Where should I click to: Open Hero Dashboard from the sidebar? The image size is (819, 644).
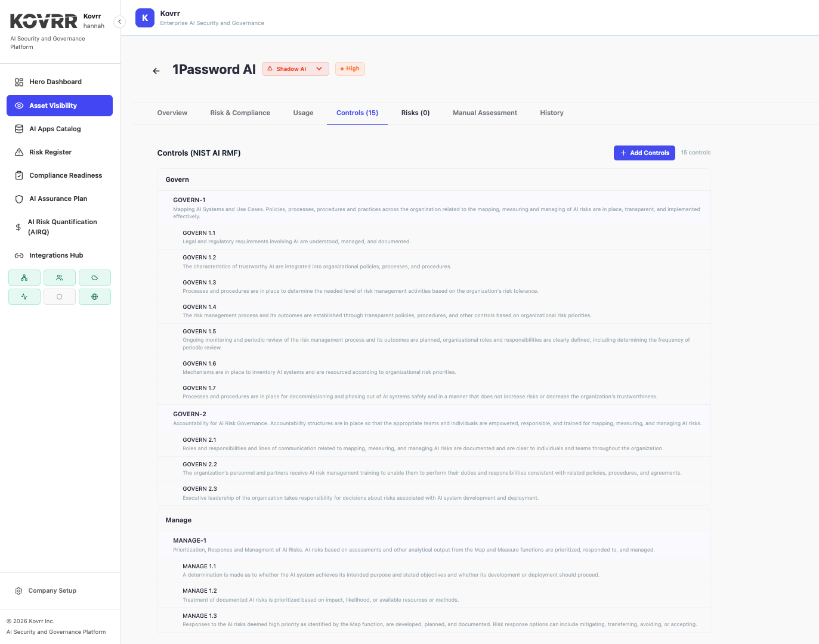(60, 82)
